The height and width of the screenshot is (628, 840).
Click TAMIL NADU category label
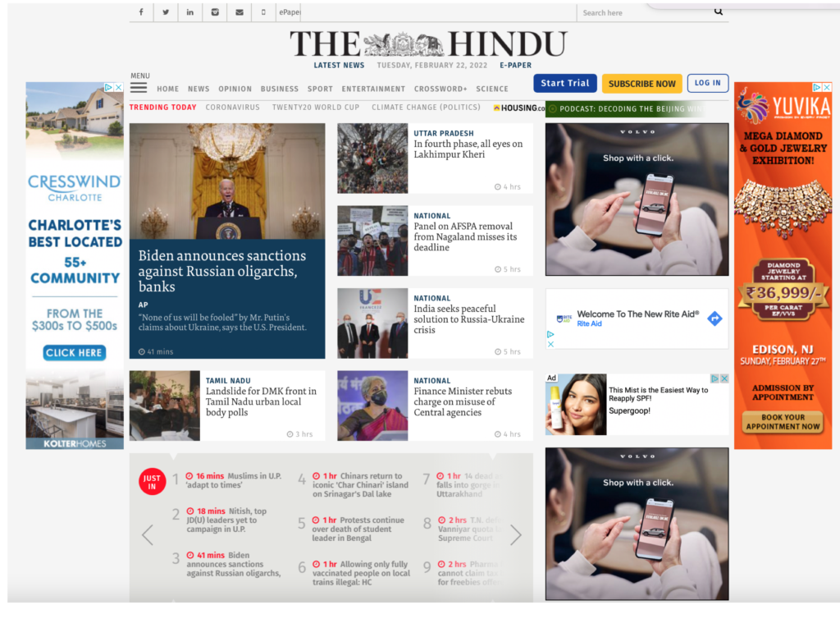[228, 381]
